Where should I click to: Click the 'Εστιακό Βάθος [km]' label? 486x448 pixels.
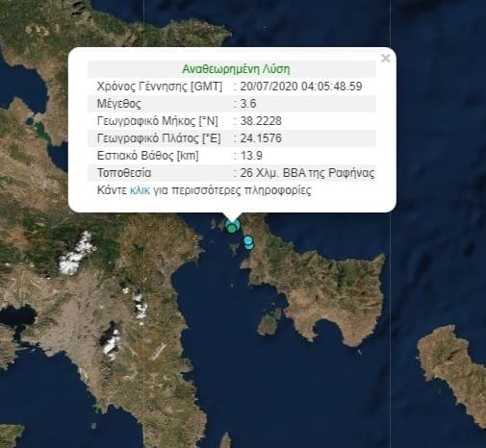148,156
